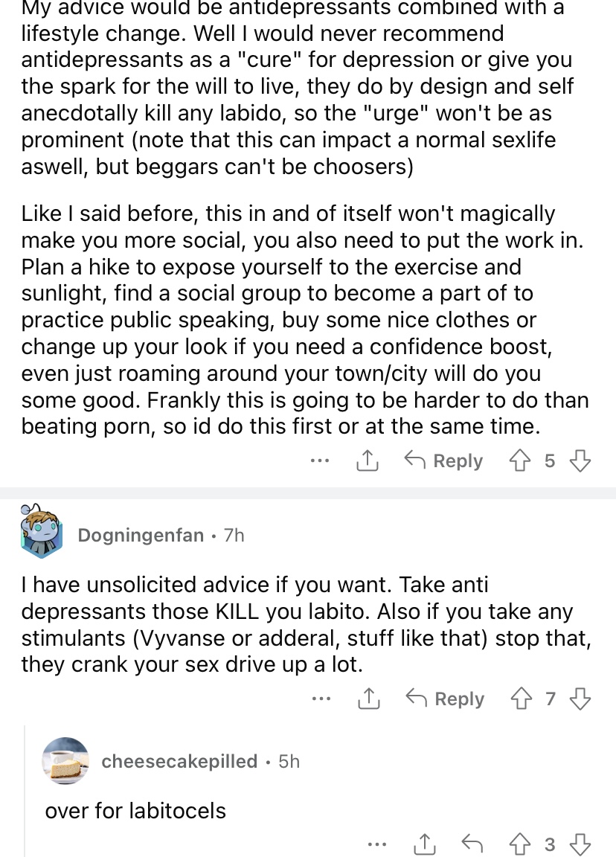The image size is (616, 857).
Task: Open the Dogningenfan username link
Action: tap(141, 535)
